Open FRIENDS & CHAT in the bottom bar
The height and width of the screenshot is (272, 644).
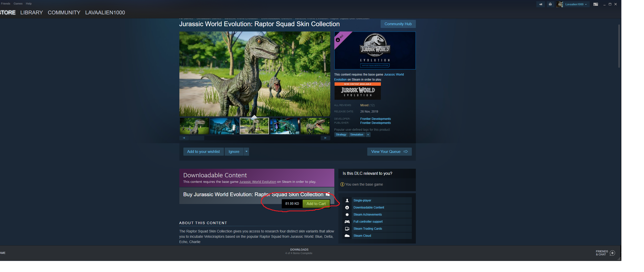click(602, 253)
